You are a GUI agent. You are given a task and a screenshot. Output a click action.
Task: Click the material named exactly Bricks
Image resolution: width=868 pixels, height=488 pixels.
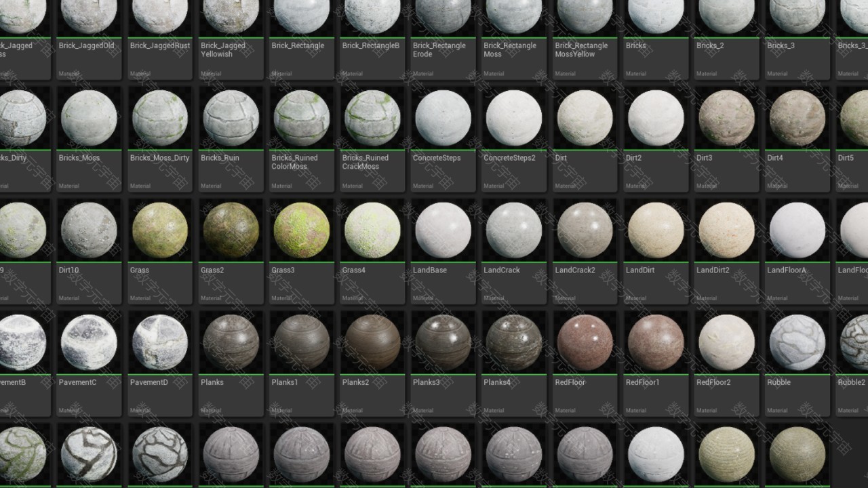click(x=655, y=39)
